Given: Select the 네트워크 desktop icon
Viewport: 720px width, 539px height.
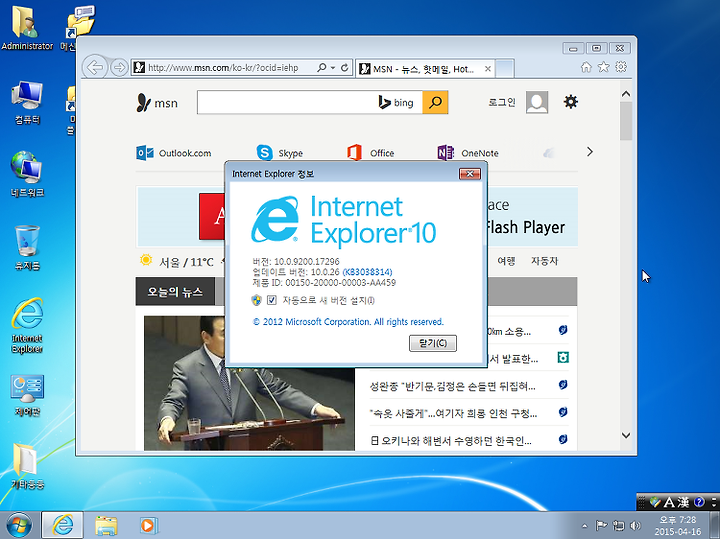Looking at the screenshot, I should click(x=27, y=174).
